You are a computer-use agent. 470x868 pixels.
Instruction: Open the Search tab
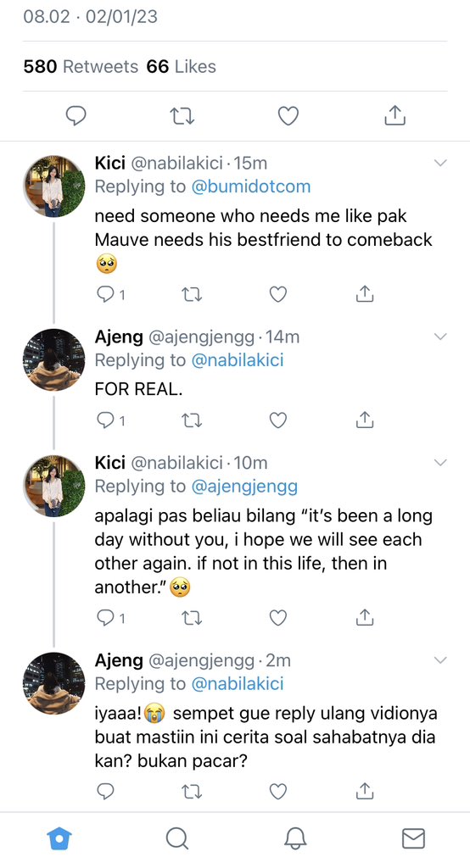(177, 838)
